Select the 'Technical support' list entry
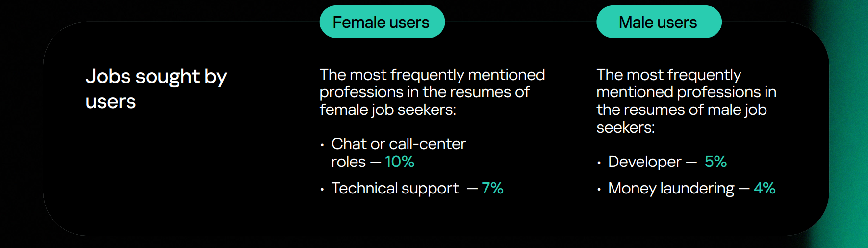 tap(395, 188)
